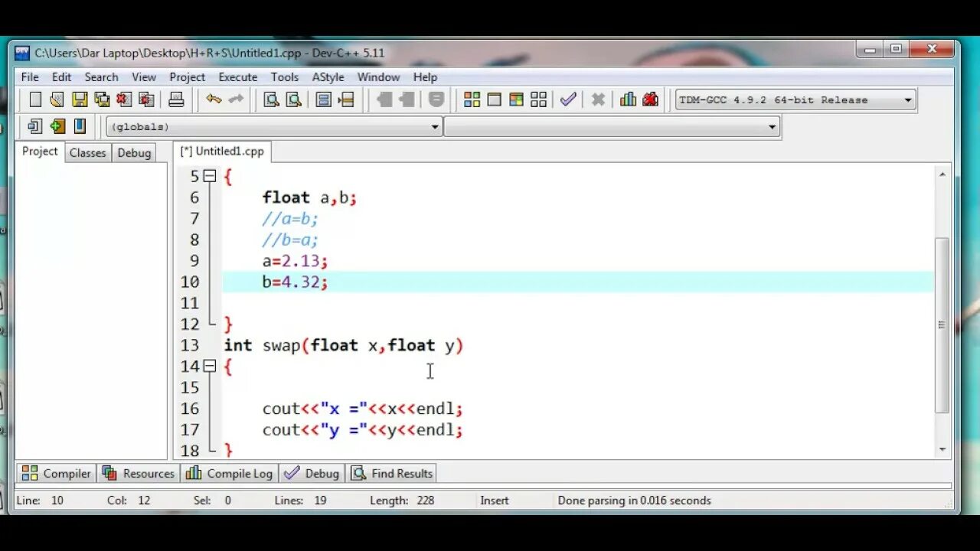Click the Print toolbar icon

click(176, 99)
